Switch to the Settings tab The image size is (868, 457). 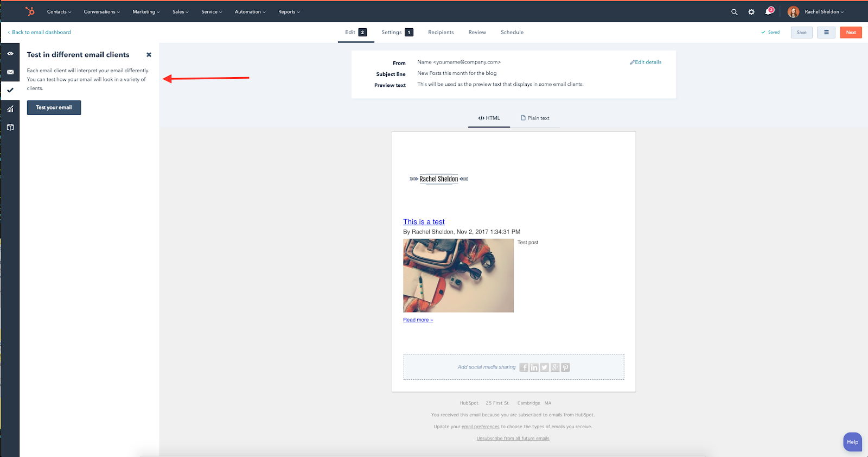click(x=397, y=33)
